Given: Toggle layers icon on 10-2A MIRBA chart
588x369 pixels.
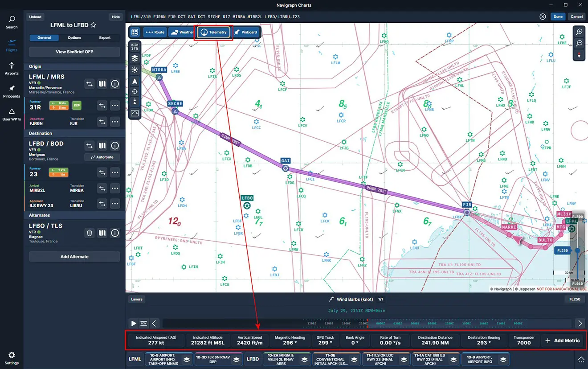Looking at the screenshot, I should pos(304,359).
